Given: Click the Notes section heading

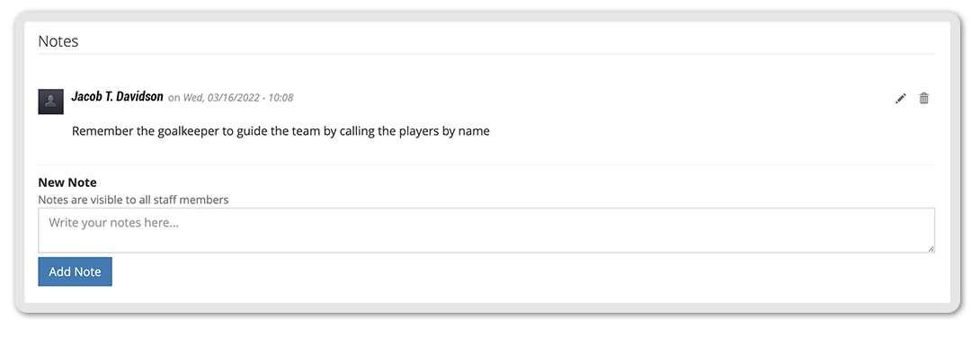Looking at the screenshot, I should (58, 41).
